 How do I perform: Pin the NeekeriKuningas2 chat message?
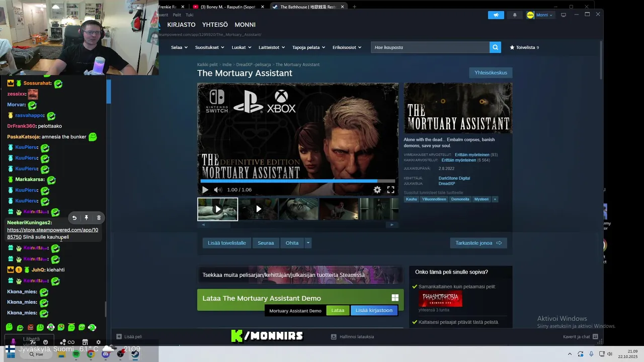[87, 218]
